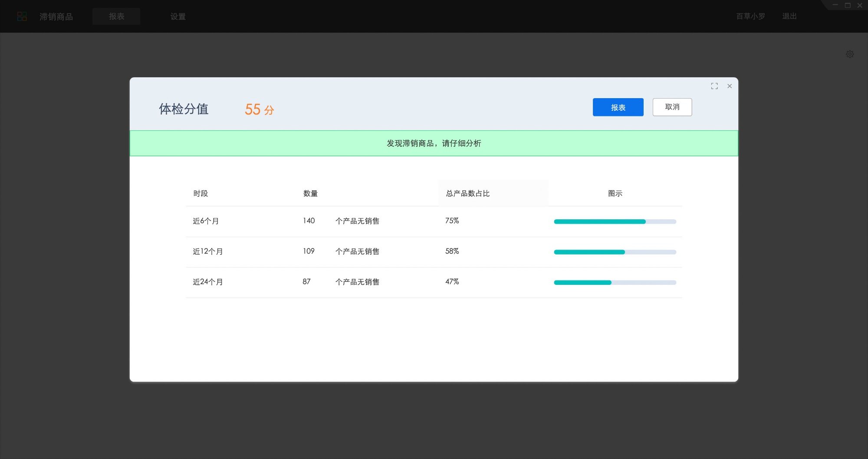Select the 数量 column header
Screen dimensions: 868x459
[x=310, y=193]
